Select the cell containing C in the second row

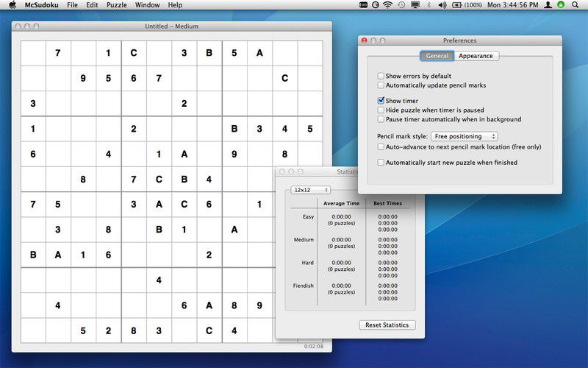[x=284, y=78]
